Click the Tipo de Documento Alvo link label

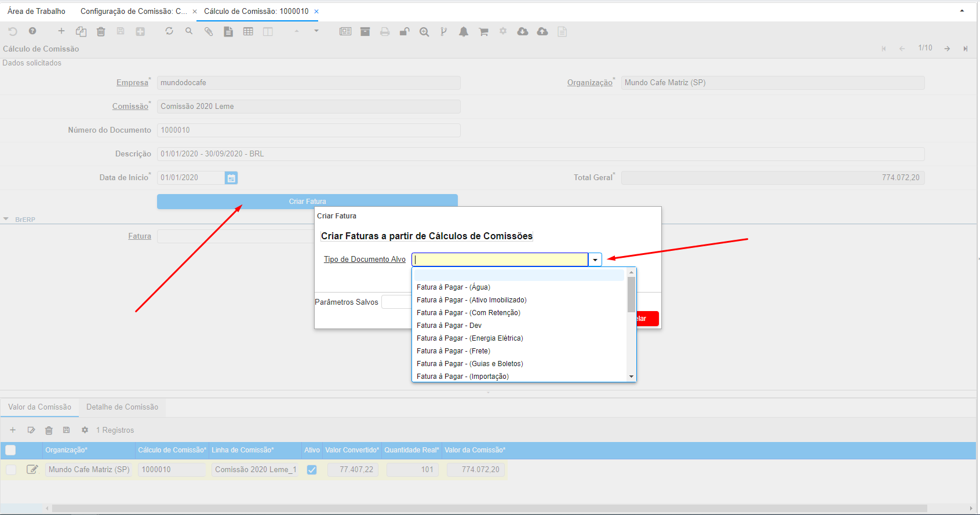tap(365, 260)
